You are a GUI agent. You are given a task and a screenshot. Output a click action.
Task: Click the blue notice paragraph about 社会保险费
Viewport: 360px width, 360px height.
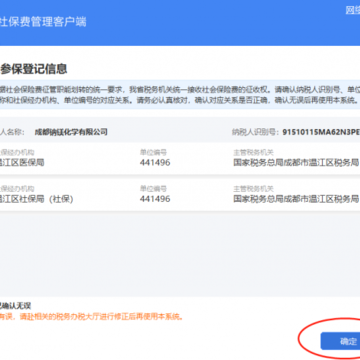pyautogui.click(x=180, y=94)
